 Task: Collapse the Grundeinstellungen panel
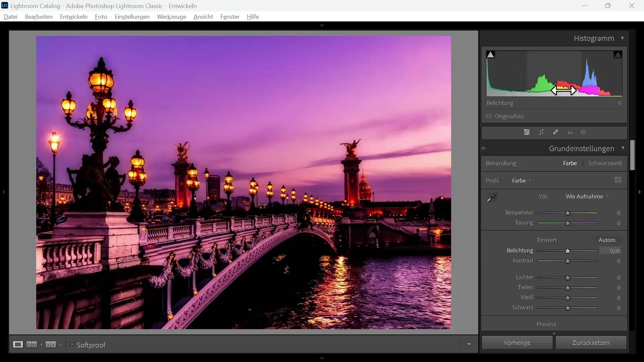point(623,148)
